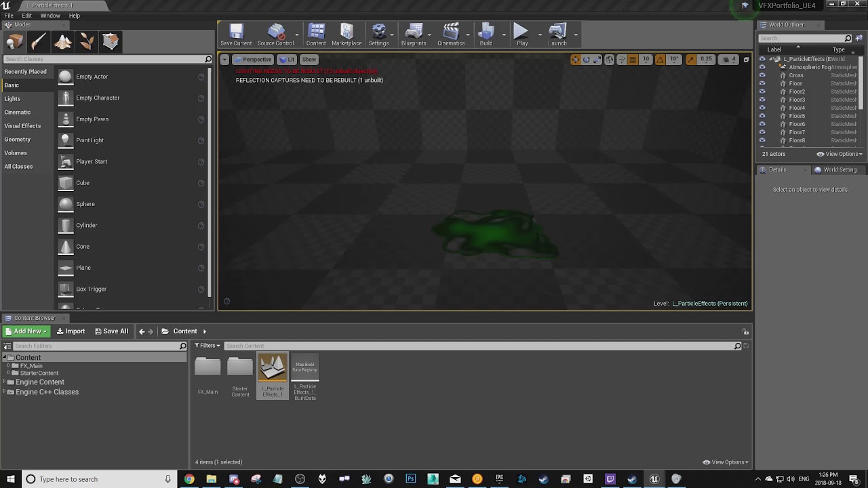Click Save All in Content Browser

(111, 331)
